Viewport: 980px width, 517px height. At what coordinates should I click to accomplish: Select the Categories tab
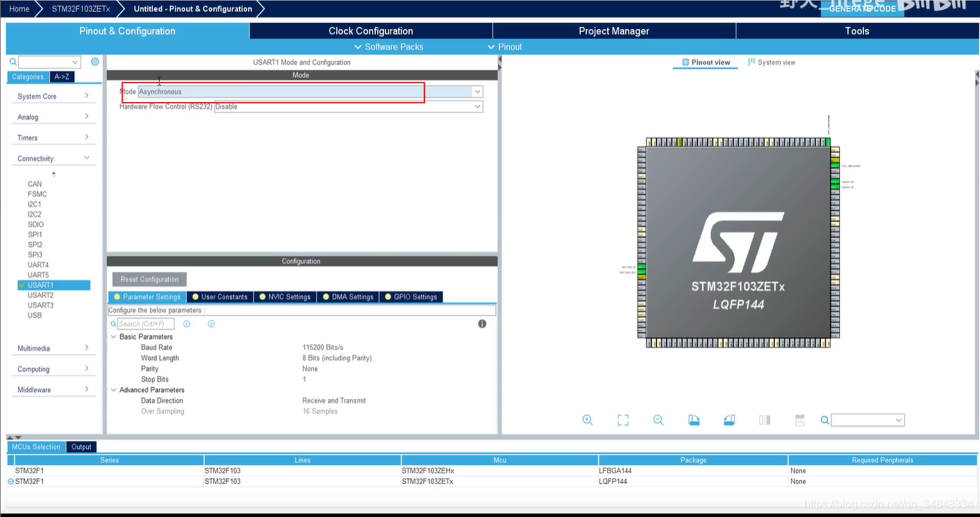point(28,77)
